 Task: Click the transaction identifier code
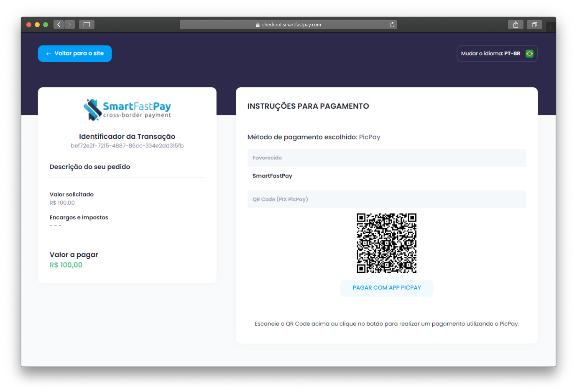coord(127,146)
